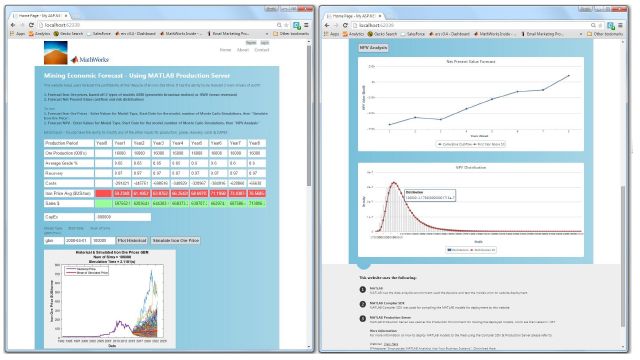
Task: Click the Year8 Ore Production cell
Action: 257,153
